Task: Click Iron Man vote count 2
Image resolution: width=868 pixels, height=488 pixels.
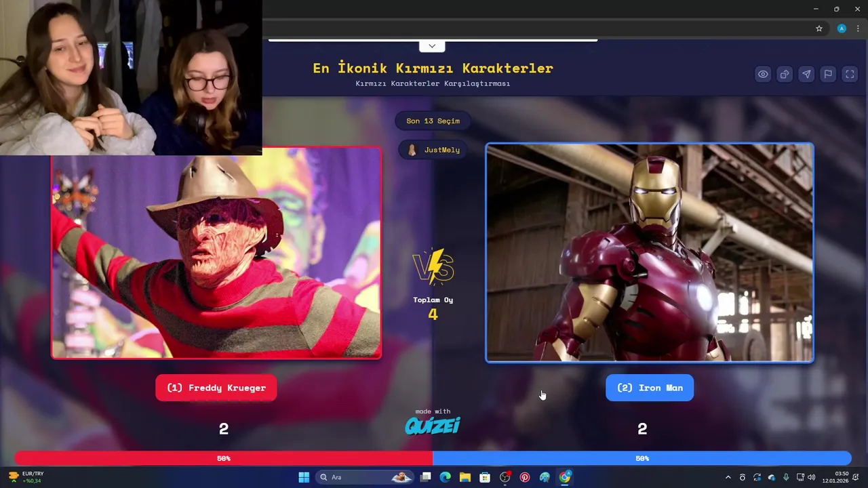Action: tap(642, 429)
